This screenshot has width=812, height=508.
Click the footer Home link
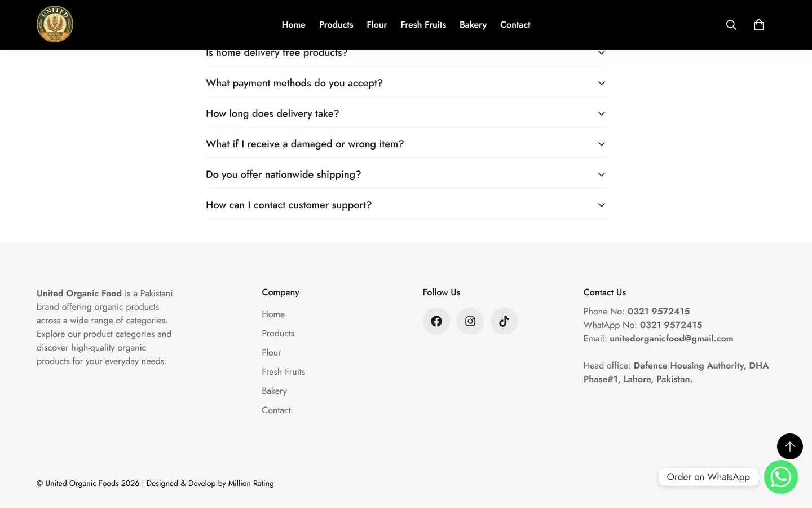tap(273, 314)
